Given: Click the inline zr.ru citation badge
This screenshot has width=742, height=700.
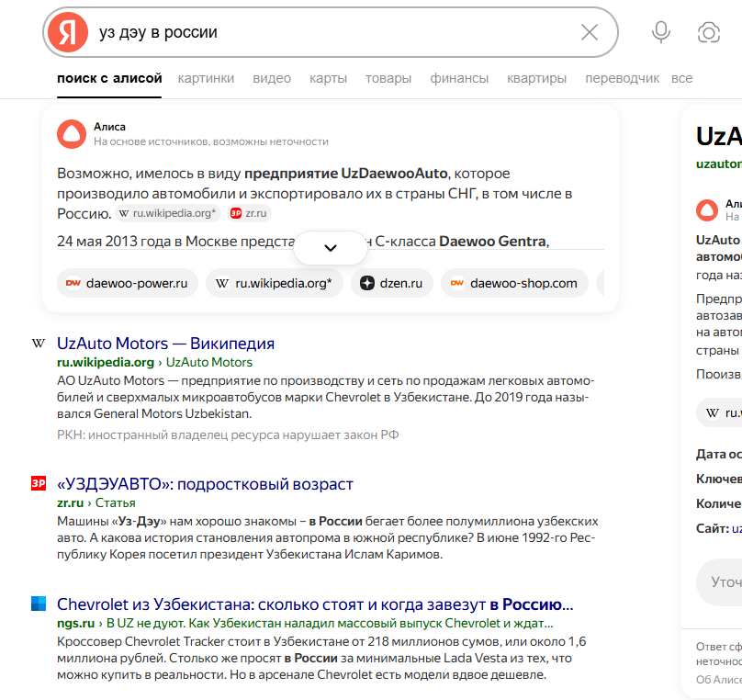Looking at the screenshot, I should (x=250, y=213).
